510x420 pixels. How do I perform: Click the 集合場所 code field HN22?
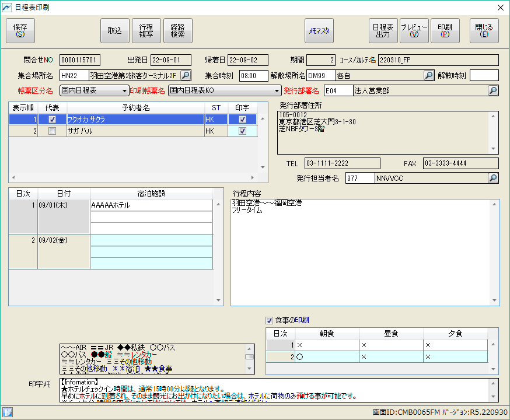74,75
